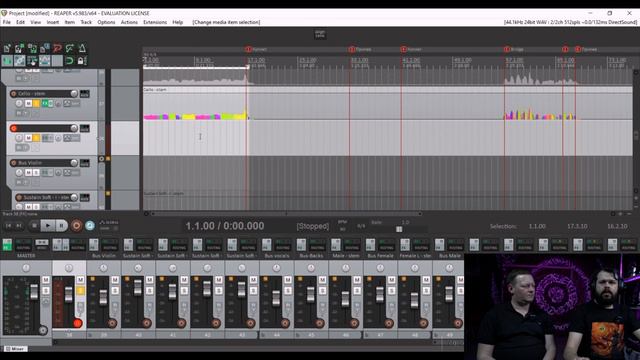Viewport: 640px width, 360px height.
Task: Open Master Routing button in mixer
Action: pos(23,244)
